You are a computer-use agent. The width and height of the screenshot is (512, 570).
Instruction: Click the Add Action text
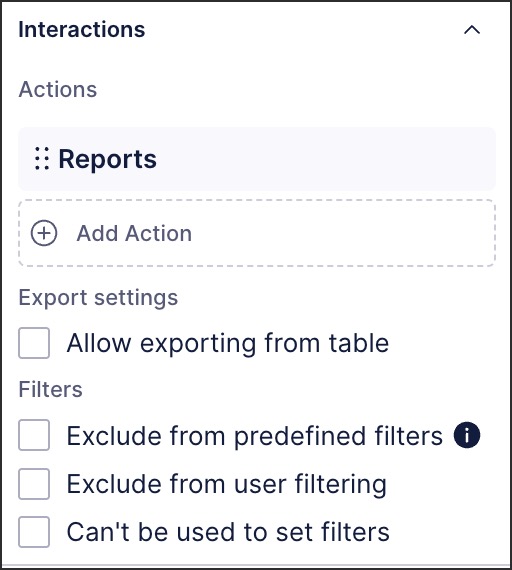[x=134, y=233]
